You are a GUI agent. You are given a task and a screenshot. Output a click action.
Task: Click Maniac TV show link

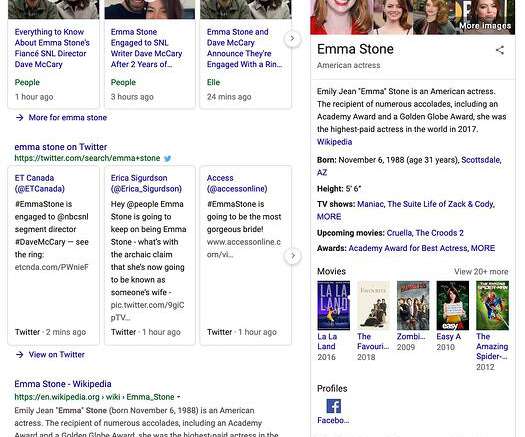tap(371, 204)
